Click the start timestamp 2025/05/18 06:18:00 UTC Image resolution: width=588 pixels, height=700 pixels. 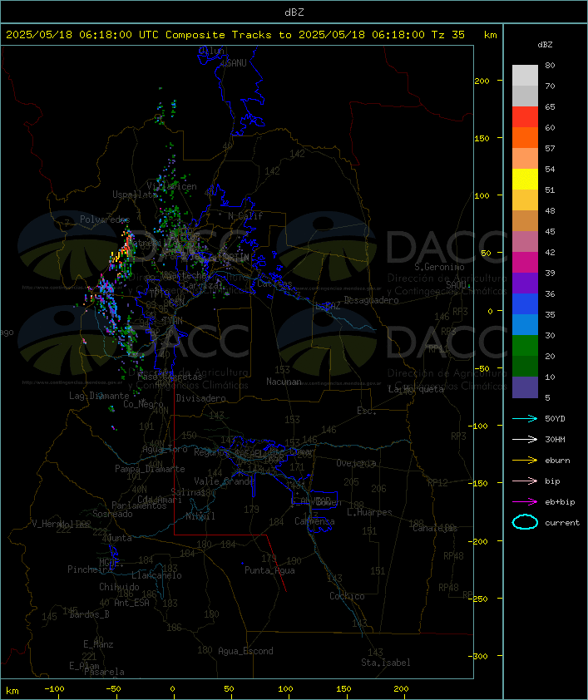82,35
